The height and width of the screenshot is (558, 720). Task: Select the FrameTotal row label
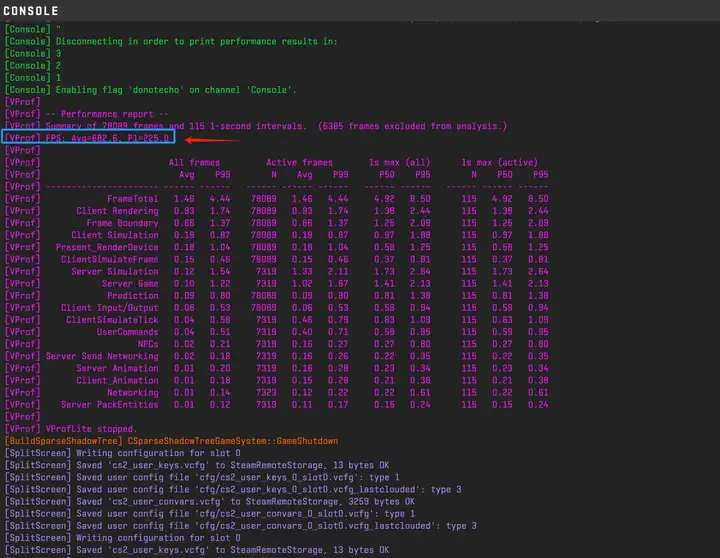coord(133,199)
